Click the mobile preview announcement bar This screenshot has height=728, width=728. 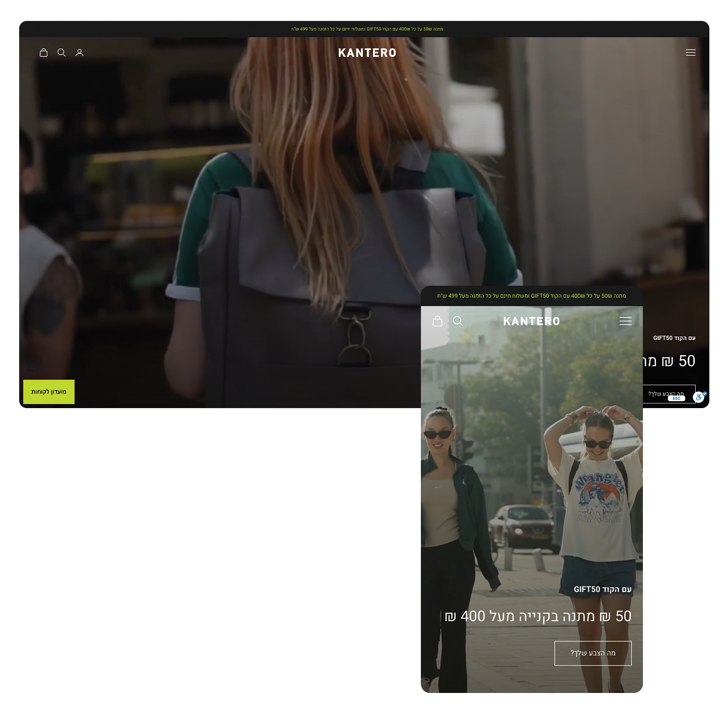[531, 296]
